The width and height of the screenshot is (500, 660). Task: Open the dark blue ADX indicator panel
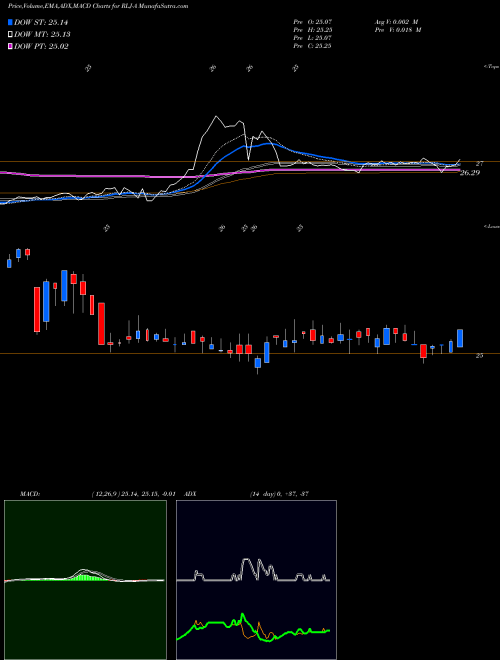256,580
